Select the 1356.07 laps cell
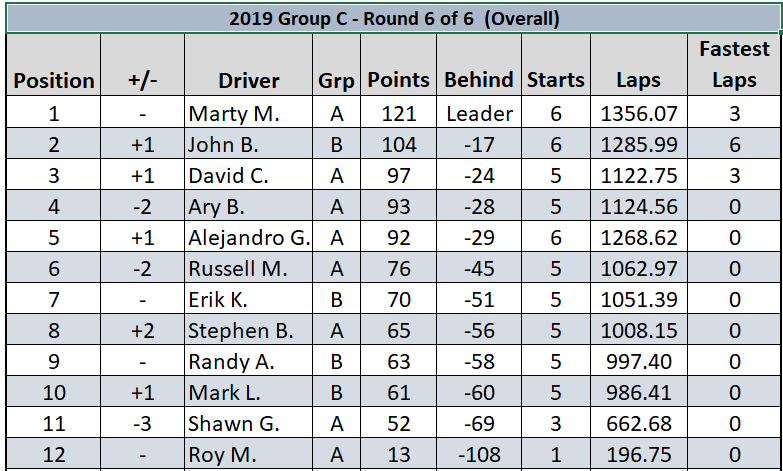Viewport: 783px width, 471px height. pyautogui.click(x=638, y=113)
